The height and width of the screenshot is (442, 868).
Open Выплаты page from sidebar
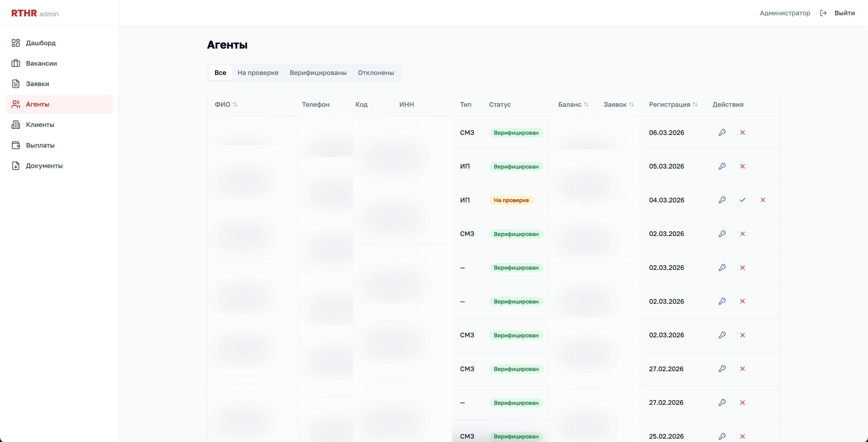tap(40, 145)
